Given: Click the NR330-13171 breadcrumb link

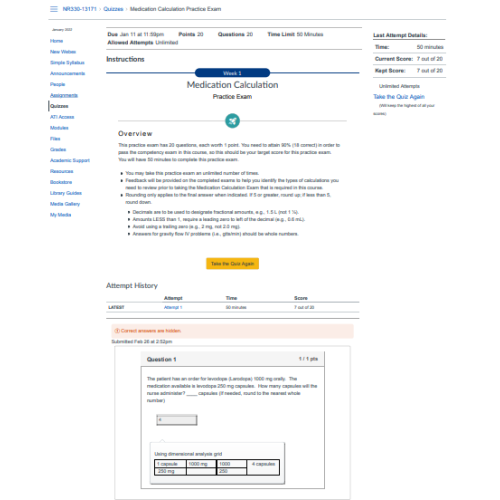Looking at the screenshot, I should pos(79,9).
